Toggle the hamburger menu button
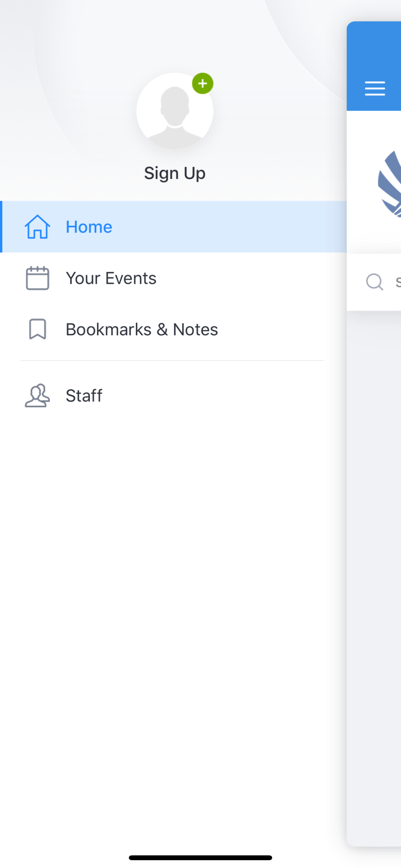 click(x=375, y=89)
